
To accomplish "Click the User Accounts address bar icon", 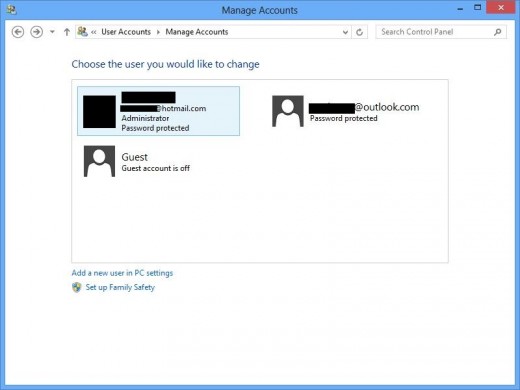I will [x=82, y=32].
